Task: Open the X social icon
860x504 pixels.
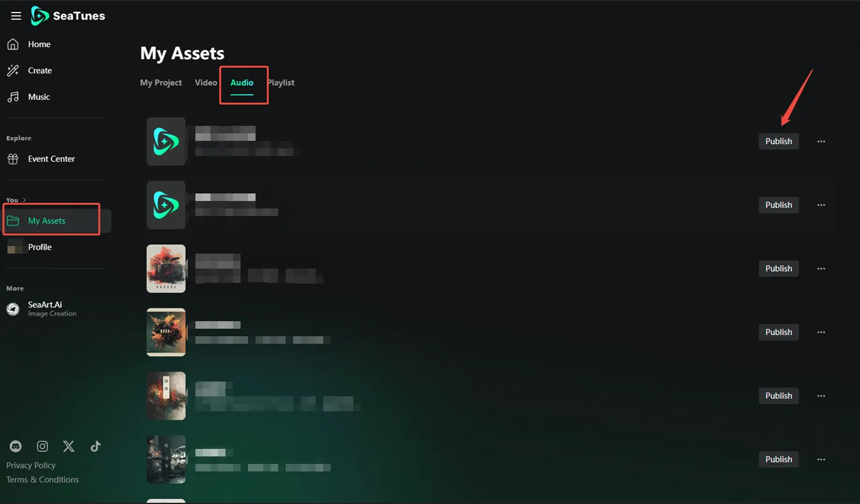Action: (69, 446)
